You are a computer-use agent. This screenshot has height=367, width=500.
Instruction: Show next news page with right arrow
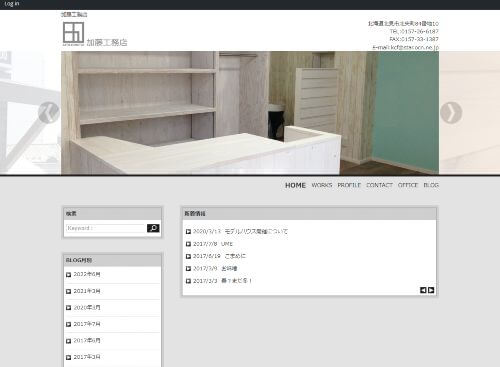(x=431, y=290)
